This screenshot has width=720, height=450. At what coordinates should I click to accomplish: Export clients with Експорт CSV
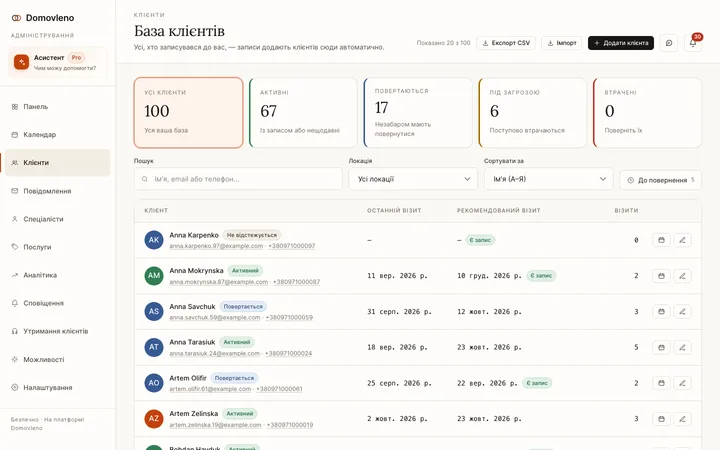pyautogui.click(x=506, y=43)
